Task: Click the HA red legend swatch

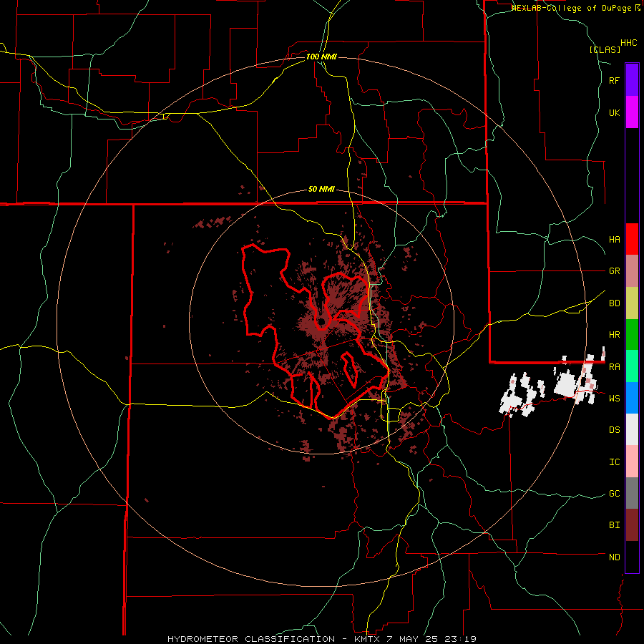Action: coord(632,239)
